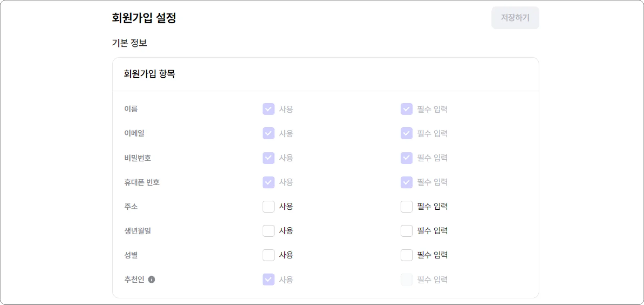Viewport: 644px width, 305px height.
Task: Click the 사용 label in 주소 row
Action: pos(286,206)
